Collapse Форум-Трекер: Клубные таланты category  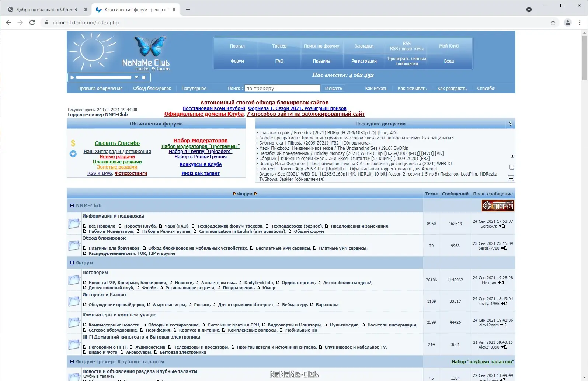72,362
